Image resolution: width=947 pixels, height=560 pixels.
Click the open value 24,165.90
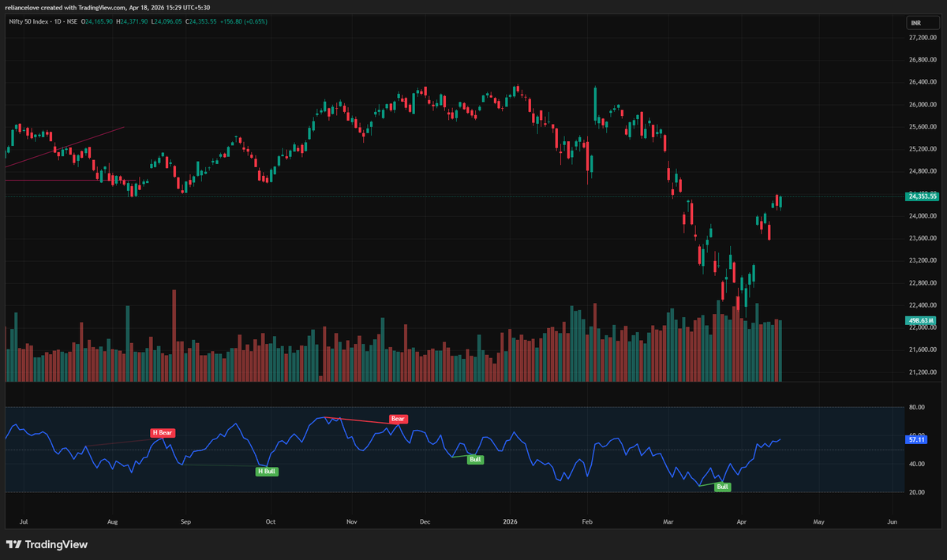(x=98, y=21)
